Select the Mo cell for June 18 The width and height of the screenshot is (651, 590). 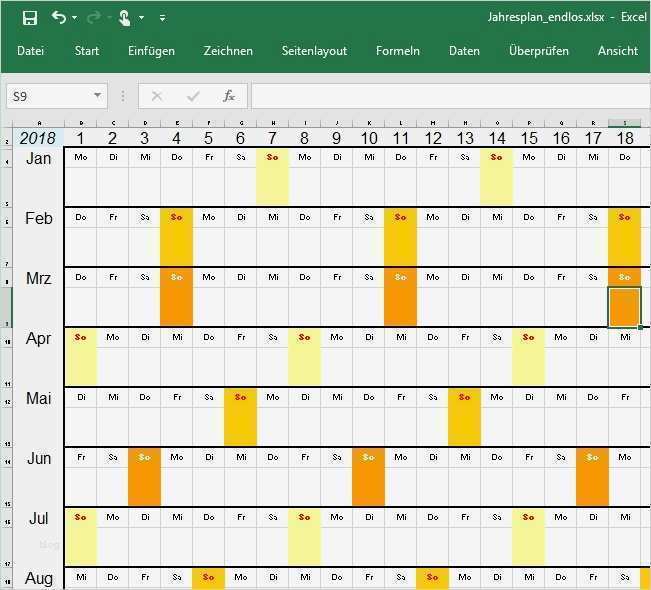coord(625,457)
